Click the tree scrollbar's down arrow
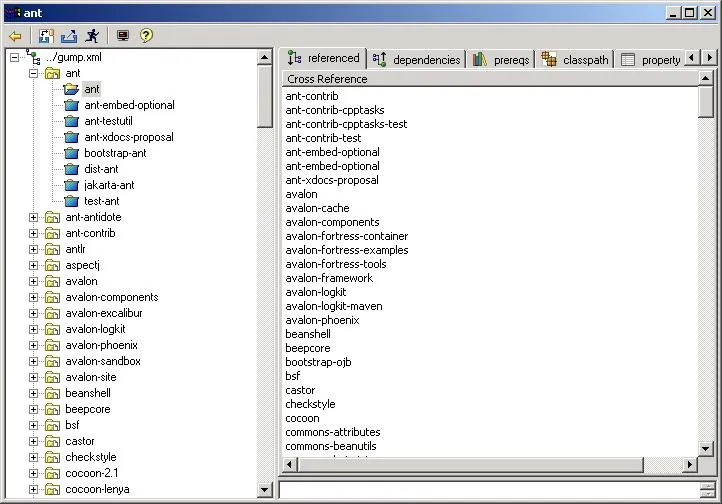Image resolution: width=722 pixels, height=504 pixels. (x=265, y=490)
